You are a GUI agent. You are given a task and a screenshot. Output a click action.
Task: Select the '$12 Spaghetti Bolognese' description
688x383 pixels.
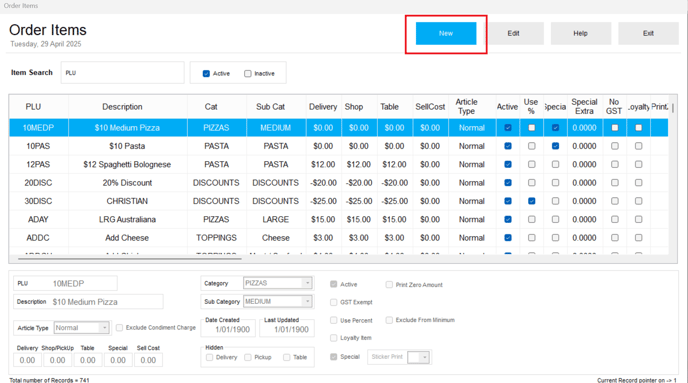click(x=127, y=165)
